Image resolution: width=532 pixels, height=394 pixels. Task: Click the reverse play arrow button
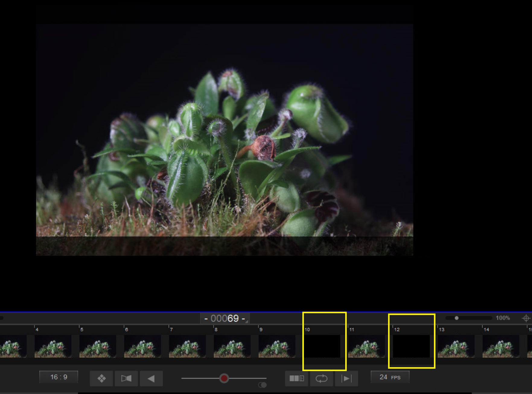(151, 378)
